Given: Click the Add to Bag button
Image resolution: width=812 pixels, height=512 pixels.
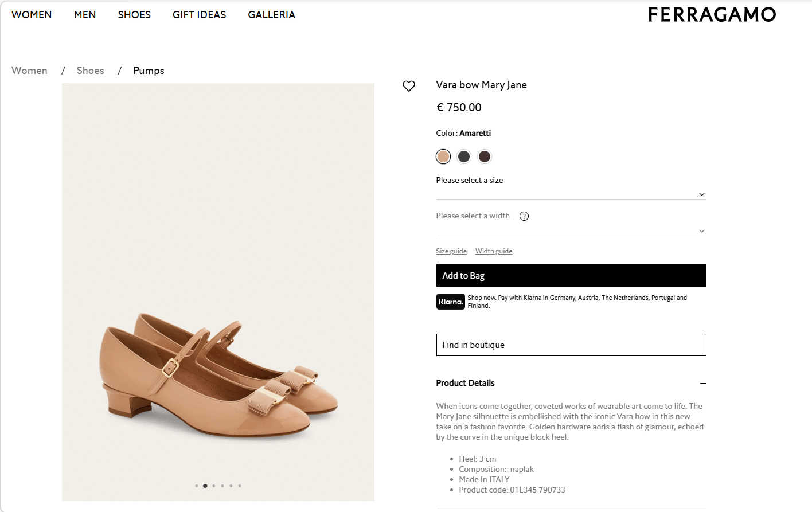Looking at the screenshot, I should [571, 276].
